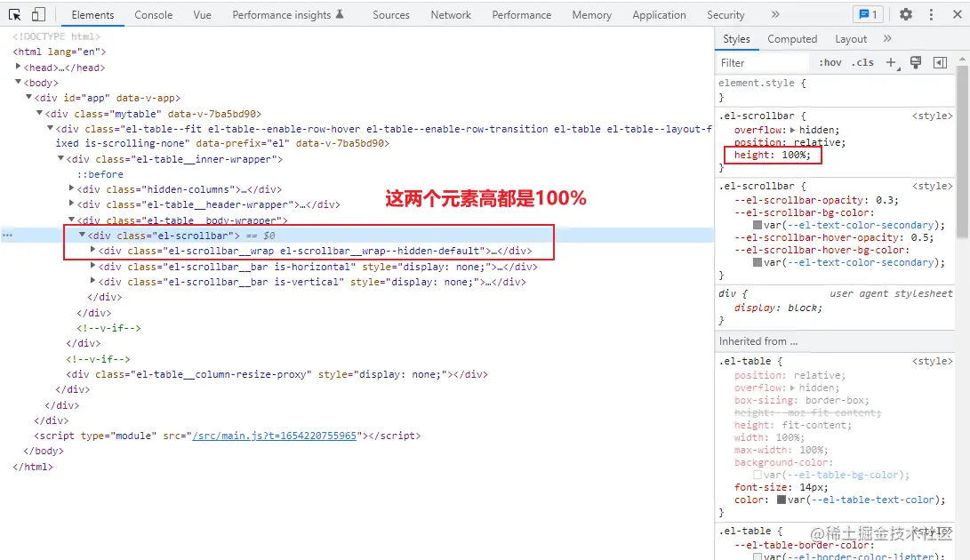Open the issues counter badge

click(869, 14)
